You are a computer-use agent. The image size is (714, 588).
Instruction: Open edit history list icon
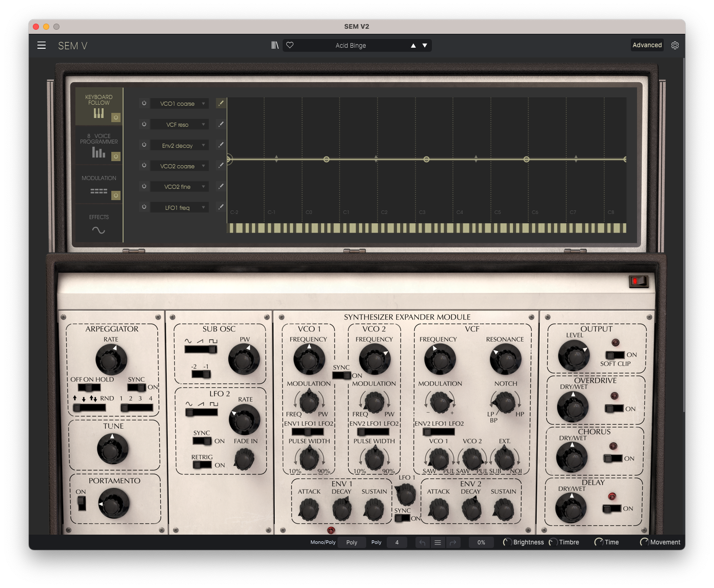(438, 542)
